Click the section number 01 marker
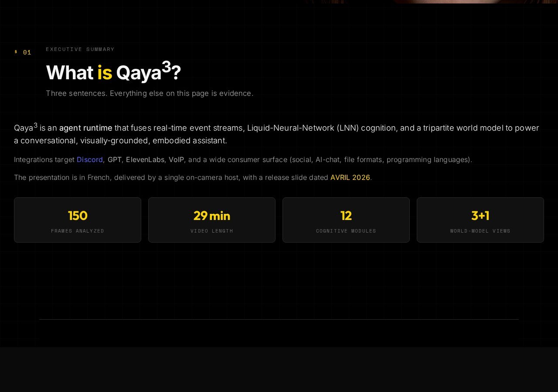558x392 pixels. [23, 52]
